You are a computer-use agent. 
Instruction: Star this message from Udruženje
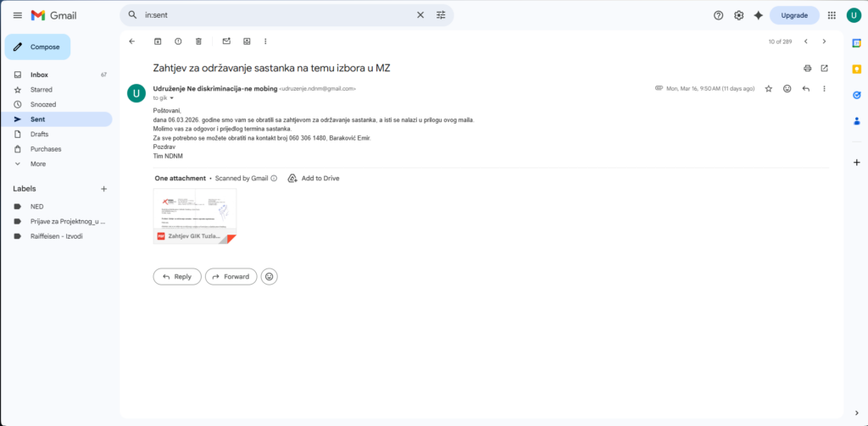pyautogui.click(x=769, y=88)
